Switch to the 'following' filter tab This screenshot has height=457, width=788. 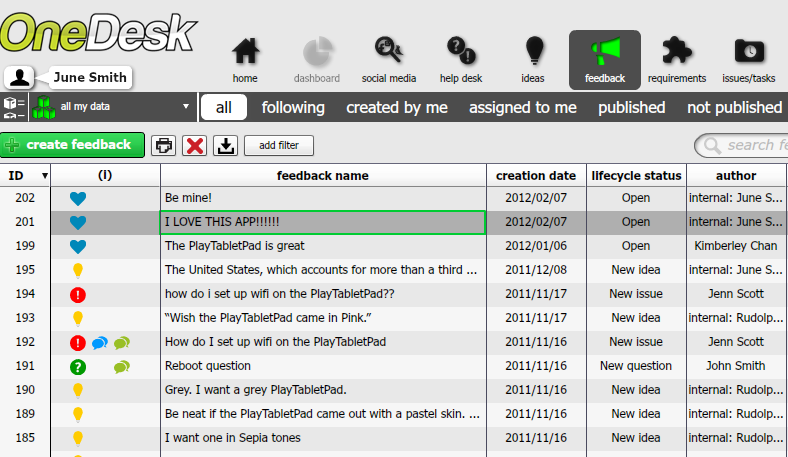[293, 107]
